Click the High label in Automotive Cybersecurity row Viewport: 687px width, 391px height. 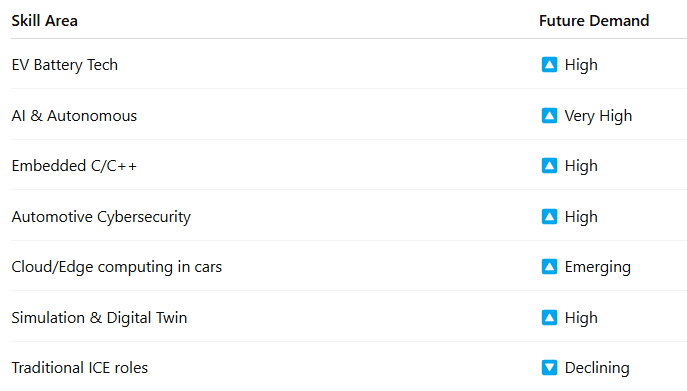point(581,217)
